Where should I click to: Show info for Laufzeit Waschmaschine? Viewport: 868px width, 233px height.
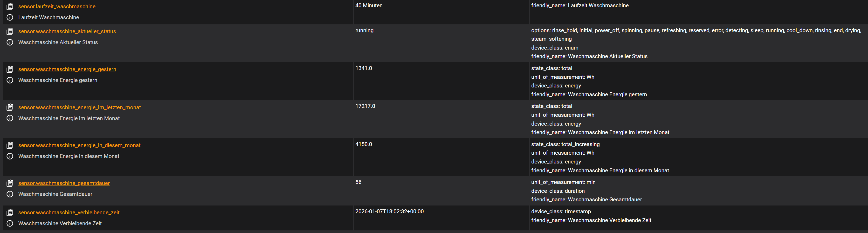pos(10,17)
